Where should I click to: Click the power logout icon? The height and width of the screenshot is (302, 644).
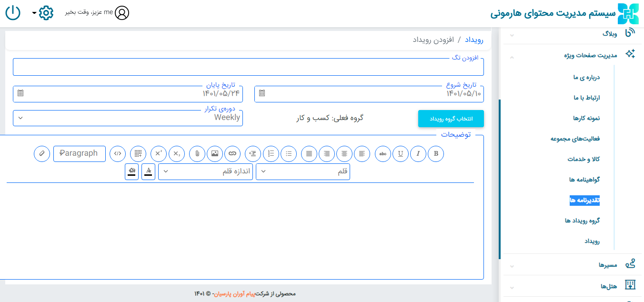coord(13,12)
